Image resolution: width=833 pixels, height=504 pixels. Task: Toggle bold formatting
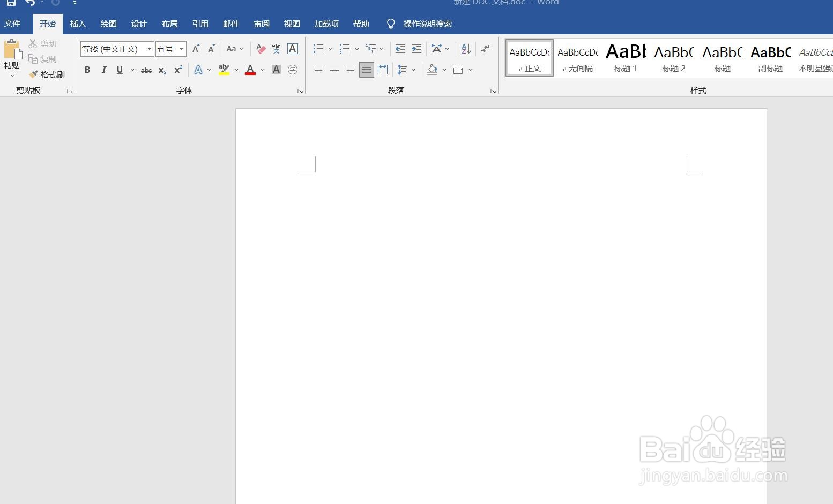(87, 70)
